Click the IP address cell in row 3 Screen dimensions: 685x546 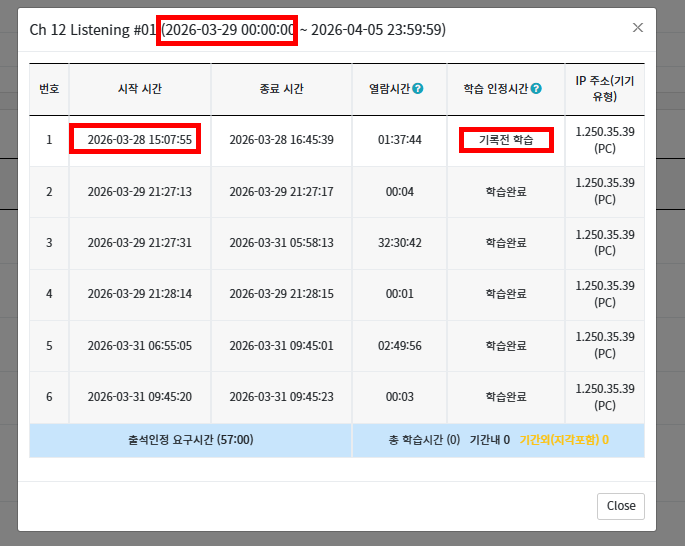pos(604,243)
